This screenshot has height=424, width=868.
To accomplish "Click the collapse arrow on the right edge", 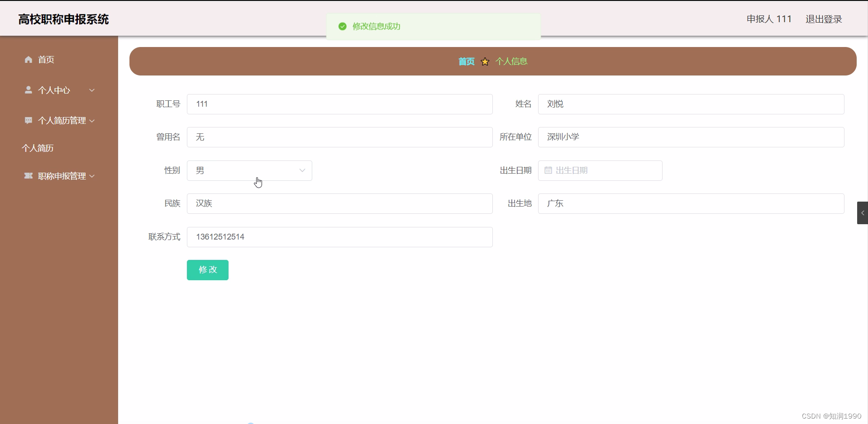I will [862, 212].
